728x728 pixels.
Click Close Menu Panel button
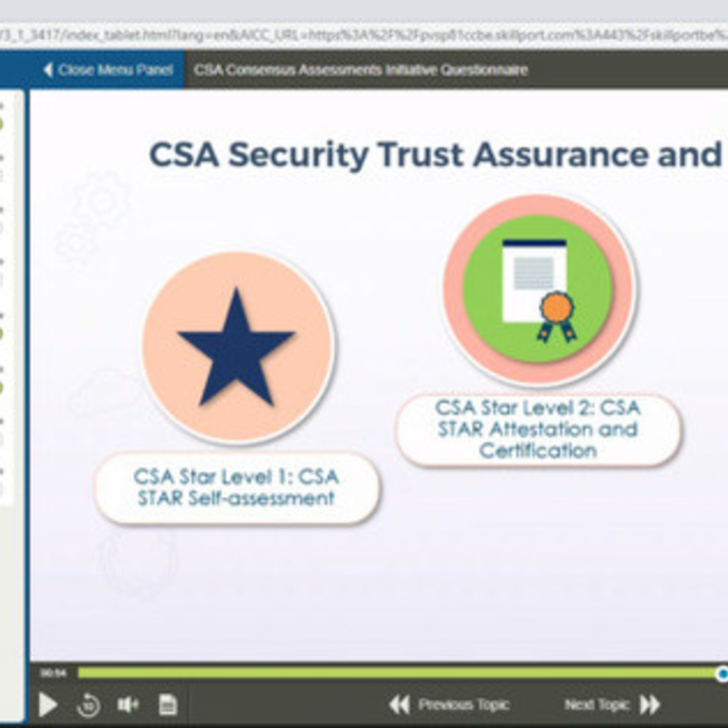(x=108, y=70)
